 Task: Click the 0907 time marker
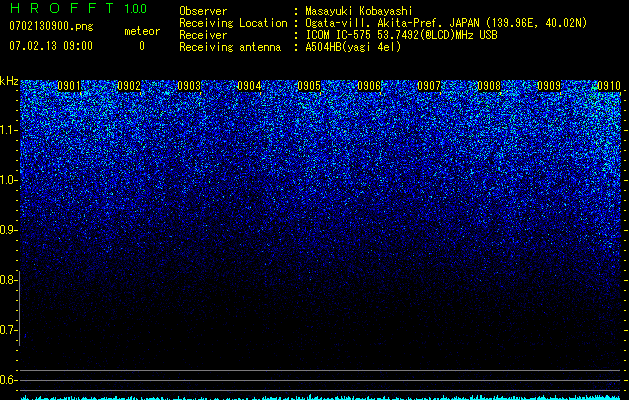[429, 86]
